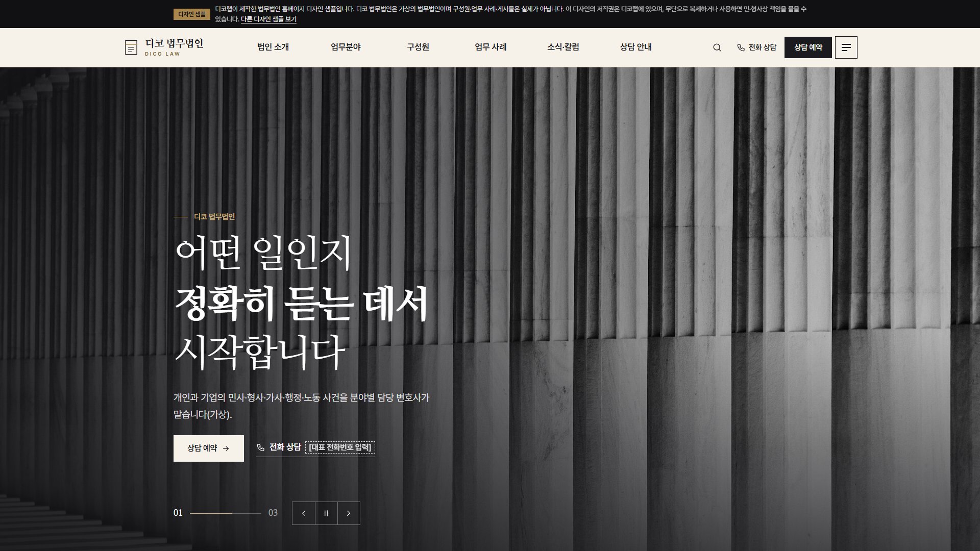
Task: Click the hero 전화 상담 phone link
Action: pyautogui.click(x=315, y=447)
